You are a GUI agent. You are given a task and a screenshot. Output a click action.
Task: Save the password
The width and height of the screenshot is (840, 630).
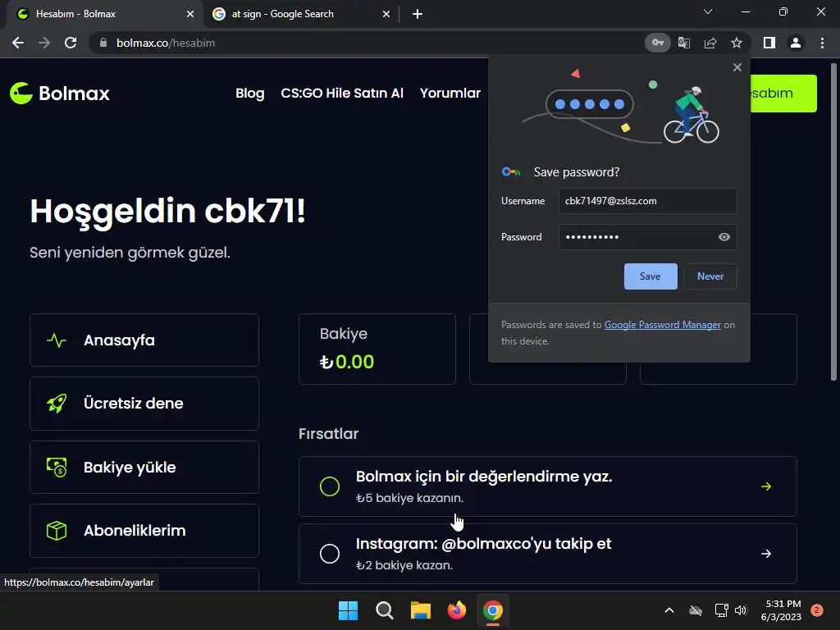651,276
